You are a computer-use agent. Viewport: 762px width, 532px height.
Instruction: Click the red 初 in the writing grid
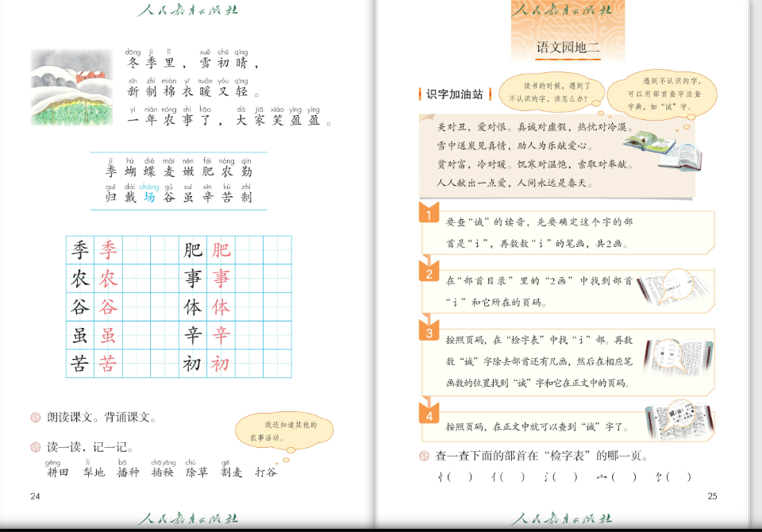pyautogui.click(x=220, y=363)
